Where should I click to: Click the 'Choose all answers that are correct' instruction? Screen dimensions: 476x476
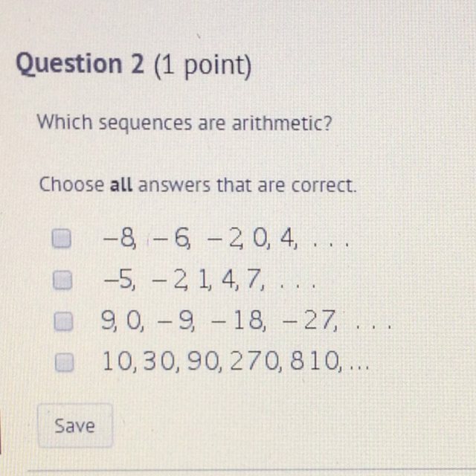coord(198,184)
